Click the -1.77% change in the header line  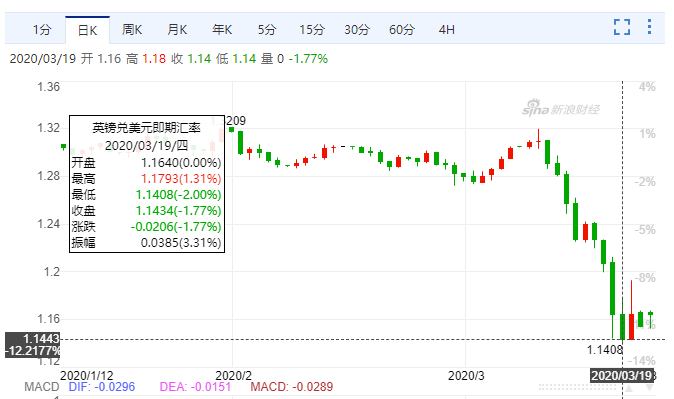click(308, 59)
